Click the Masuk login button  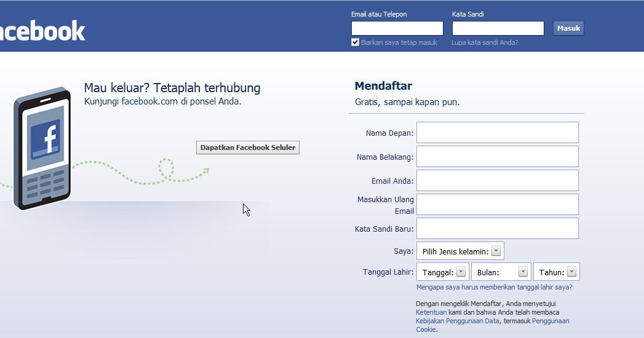tap(568, 28)
